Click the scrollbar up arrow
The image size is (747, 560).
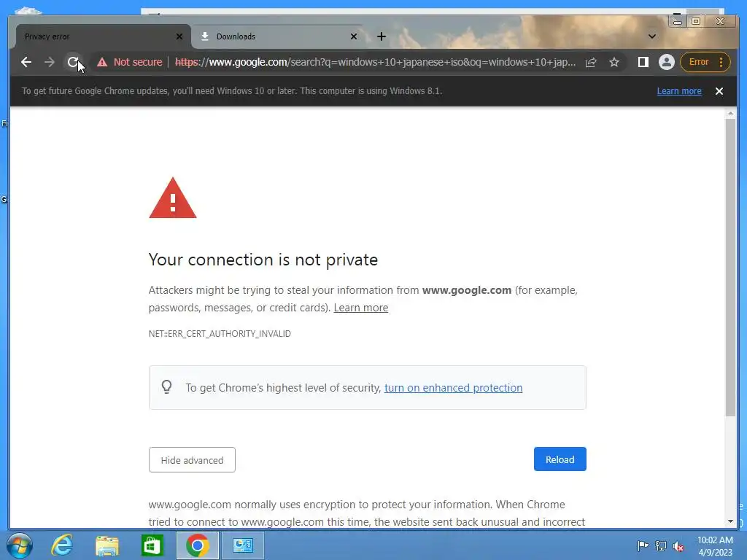729,113
